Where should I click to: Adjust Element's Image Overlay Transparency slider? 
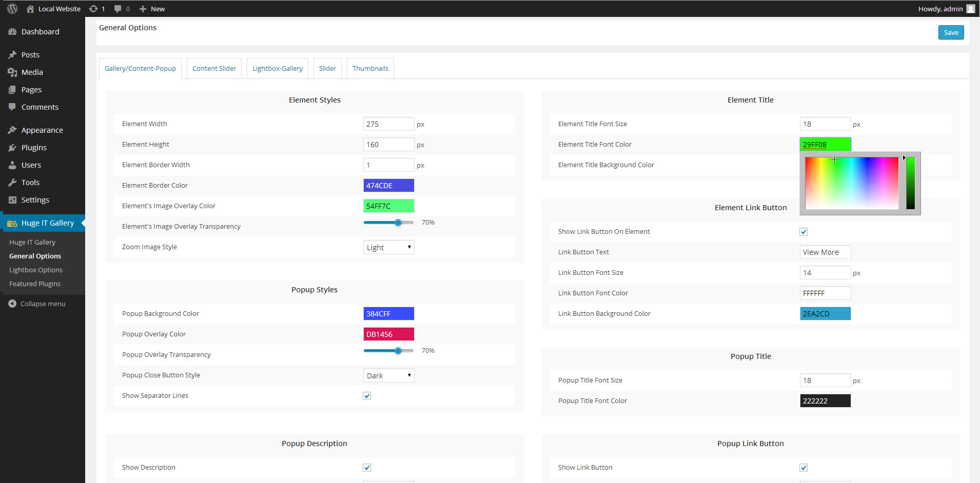point(388,223)
